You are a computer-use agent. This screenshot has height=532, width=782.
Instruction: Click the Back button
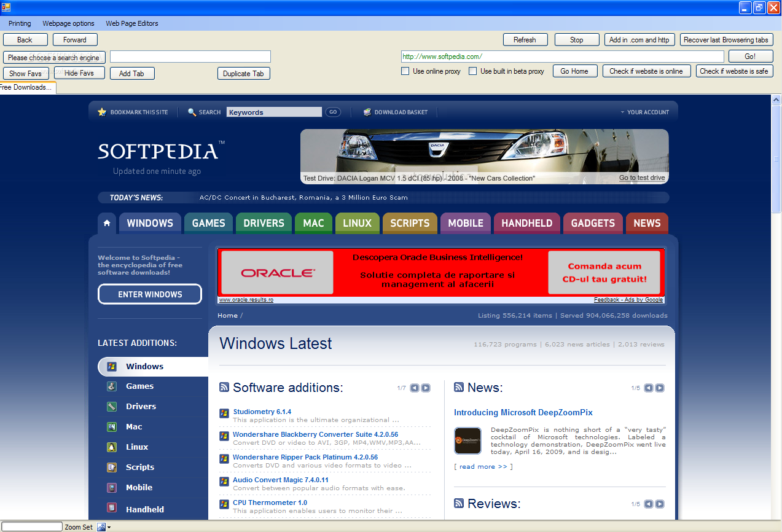pyautogui.click(x=25, y=40)
